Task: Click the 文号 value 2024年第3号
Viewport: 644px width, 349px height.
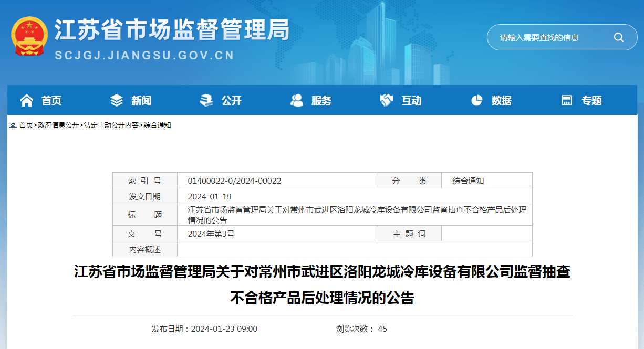Action: tap(211, 234)
